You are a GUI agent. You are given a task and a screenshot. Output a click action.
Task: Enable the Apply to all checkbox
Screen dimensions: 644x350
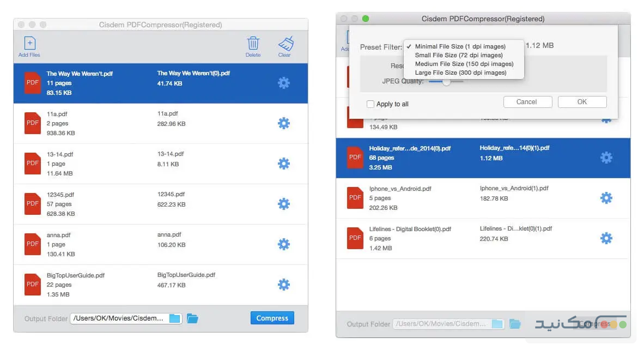tap(370, 104)
